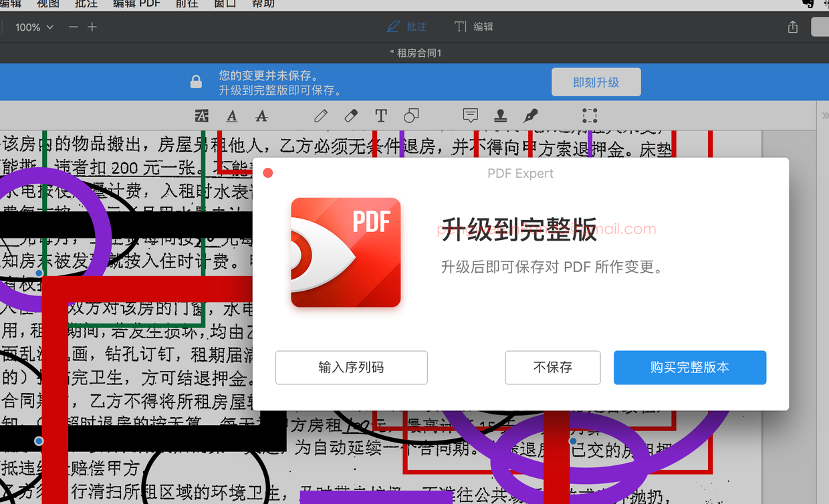Select the selection rectangle tool
The width and height of the screenshot is (829, 504).
point(590,116)
